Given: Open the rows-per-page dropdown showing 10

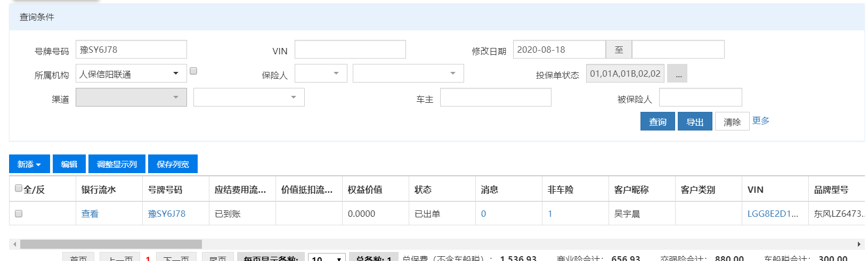Looking at the screenshot, I should point(327,257).
